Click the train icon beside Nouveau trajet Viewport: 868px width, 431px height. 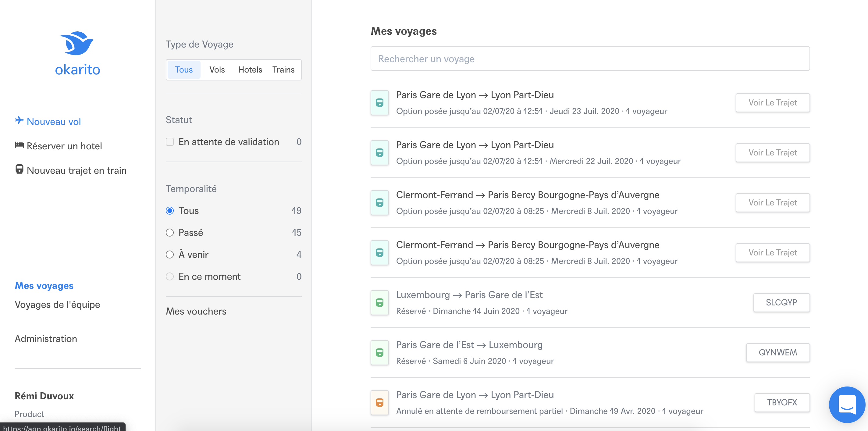point(19,169)
